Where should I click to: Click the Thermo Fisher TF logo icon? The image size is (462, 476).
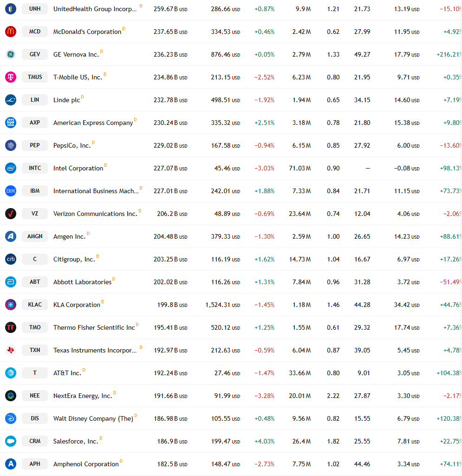point(11,327)
